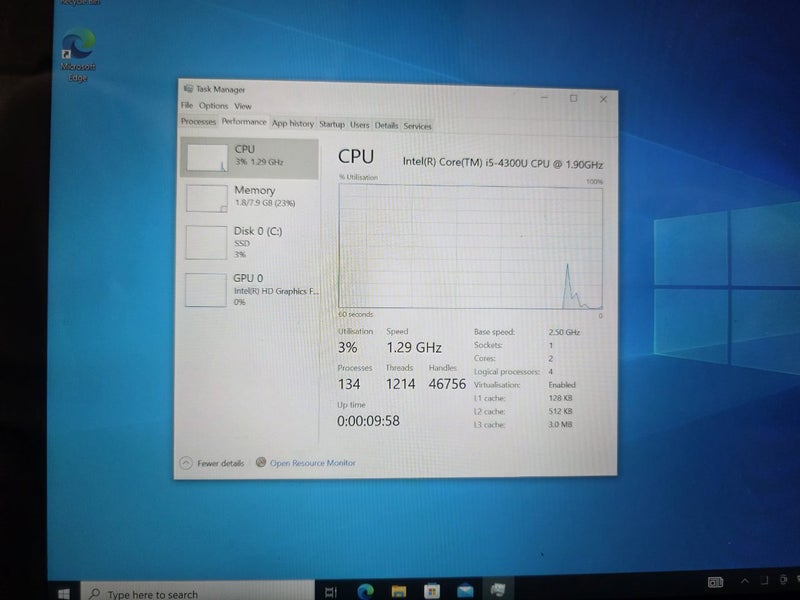The image size is (800, 600).
Task: Open the View menu
Action: point(243,106)
